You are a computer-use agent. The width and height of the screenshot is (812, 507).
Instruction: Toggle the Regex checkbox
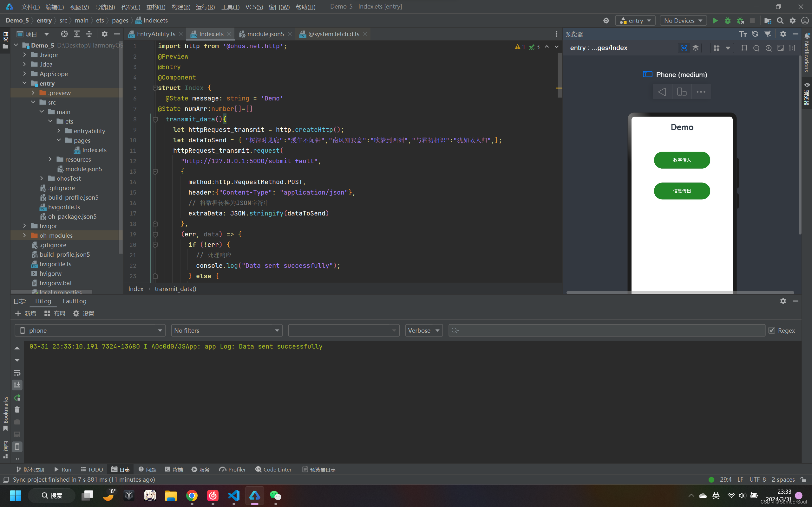point(772,330)
